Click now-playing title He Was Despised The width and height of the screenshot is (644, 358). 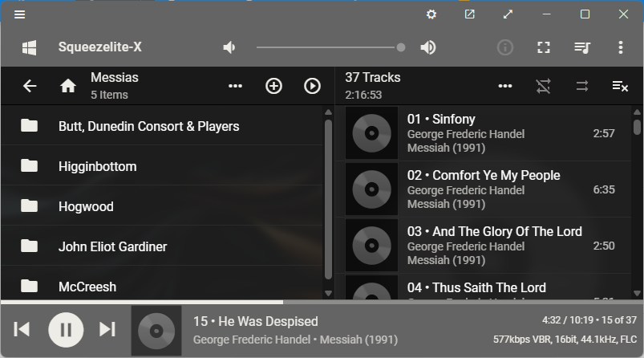point(256,321)
